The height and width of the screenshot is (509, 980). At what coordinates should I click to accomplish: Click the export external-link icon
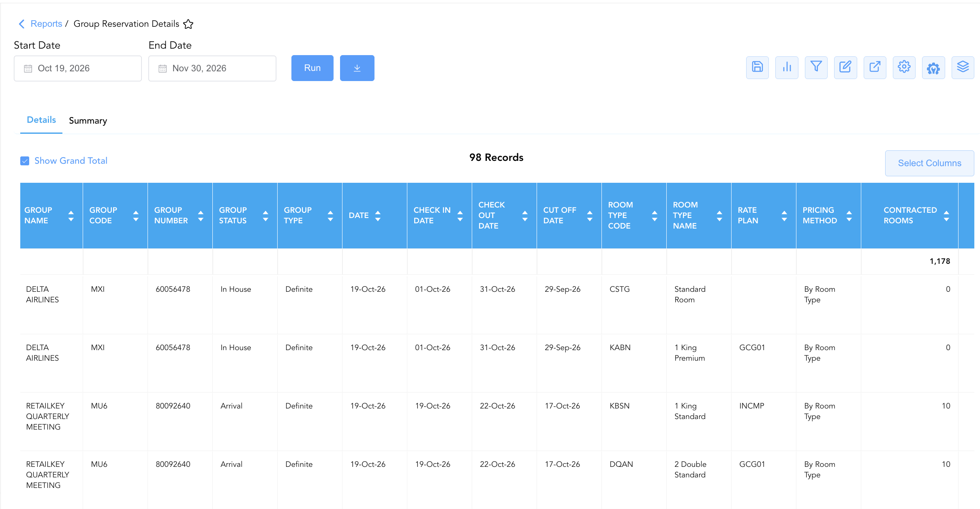[x=875, y=67]
